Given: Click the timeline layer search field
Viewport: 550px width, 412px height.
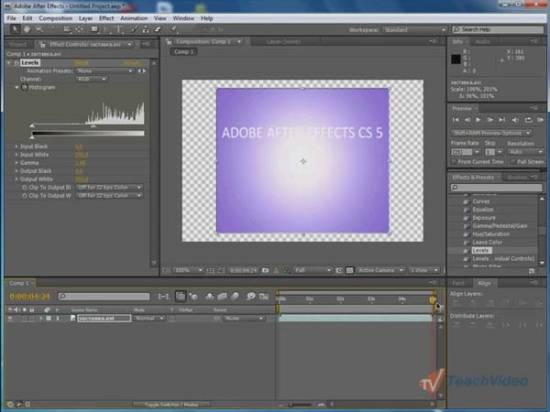Looking at the screenshot, I should pyautogui.click(x=104, y=297).
